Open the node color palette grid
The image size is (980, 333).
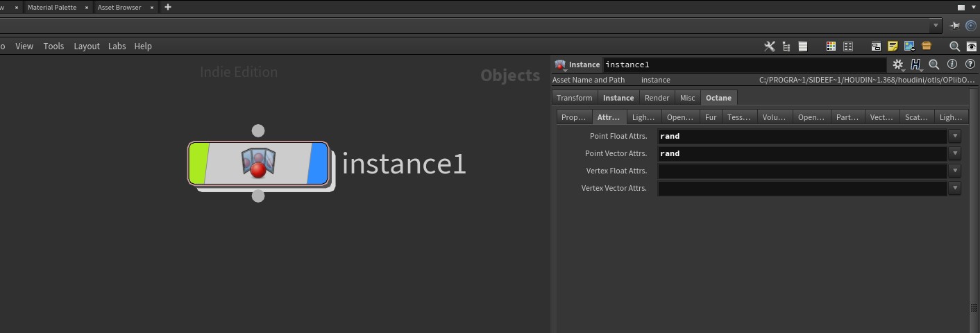click(x=831, y=46)
